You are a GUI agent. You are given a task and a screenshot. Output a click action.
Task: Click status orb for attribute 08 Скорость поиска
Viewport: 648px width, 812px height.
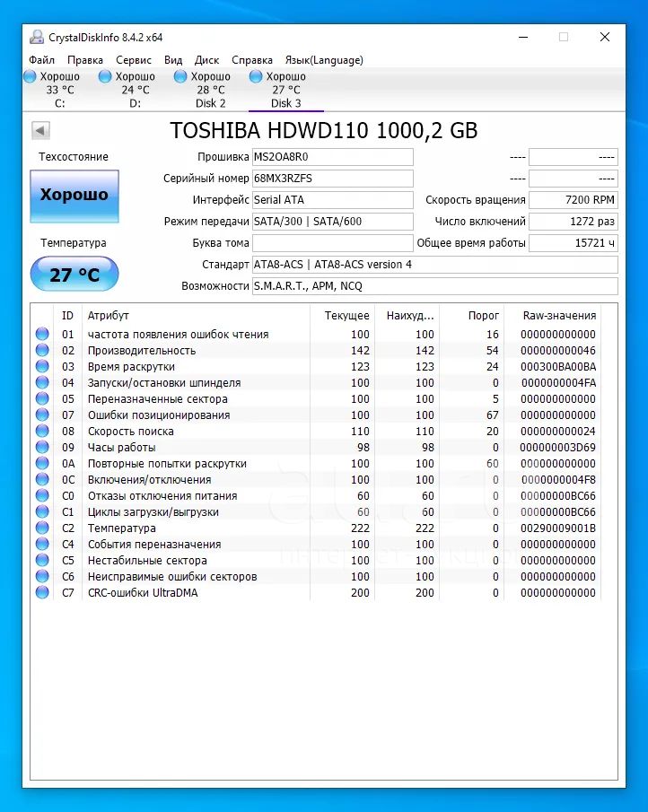[x=42, y=431]
